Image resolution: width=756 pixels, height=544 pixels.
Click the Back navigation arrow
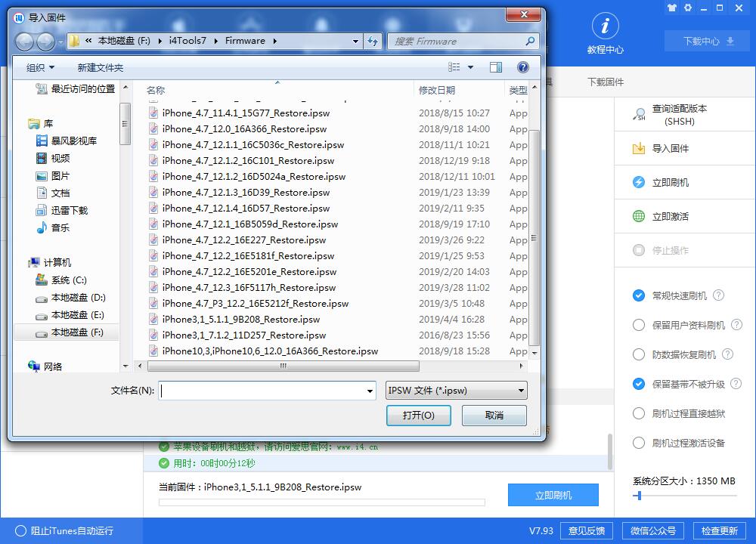coord(25,42)
